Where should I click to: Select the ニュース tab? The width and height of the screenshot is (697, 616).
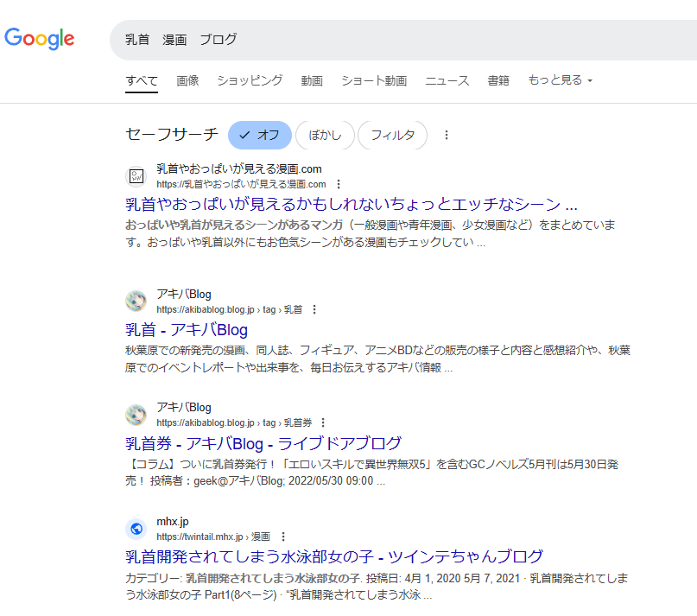tap(447, 80)
